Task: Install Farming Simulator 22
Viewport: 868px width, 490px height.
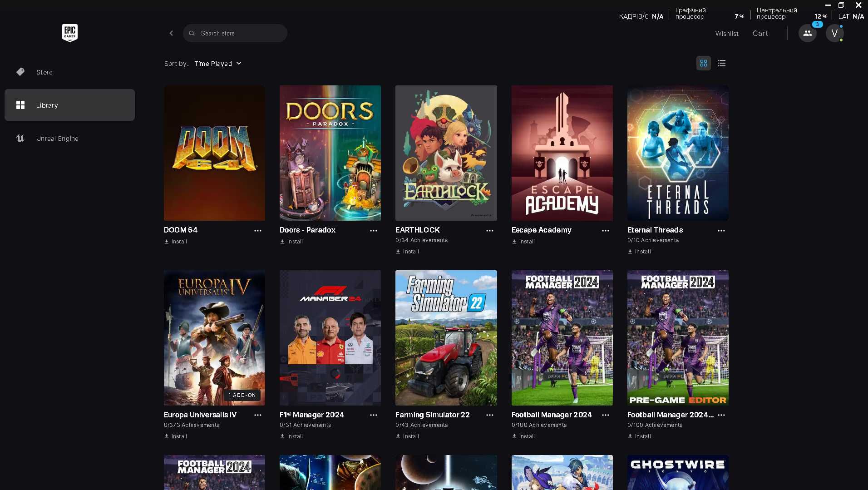Action: [x=407, y=436]
